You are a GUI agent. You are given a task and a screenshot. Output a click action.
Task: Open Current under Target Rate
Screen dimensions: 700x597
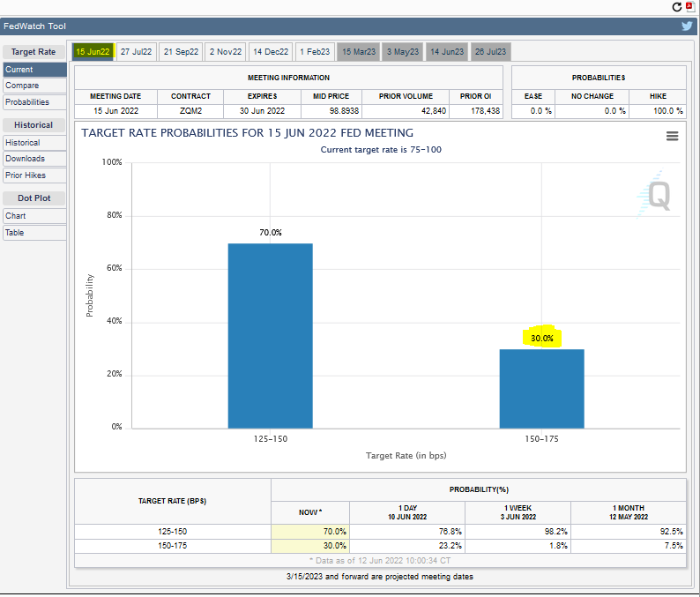pyautogui.click(x=34, y=70)
